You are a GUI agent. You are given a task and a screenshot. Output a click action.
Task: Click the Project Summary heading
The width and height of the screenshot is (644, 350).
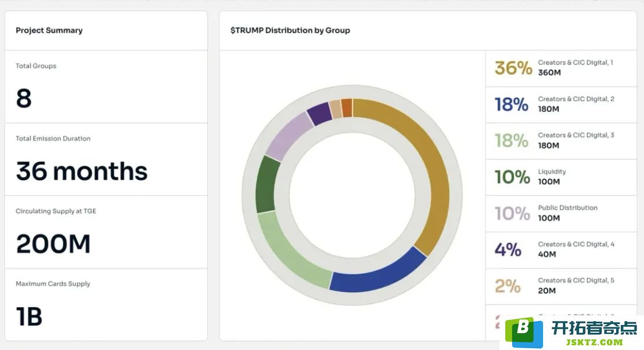point(49,31)
